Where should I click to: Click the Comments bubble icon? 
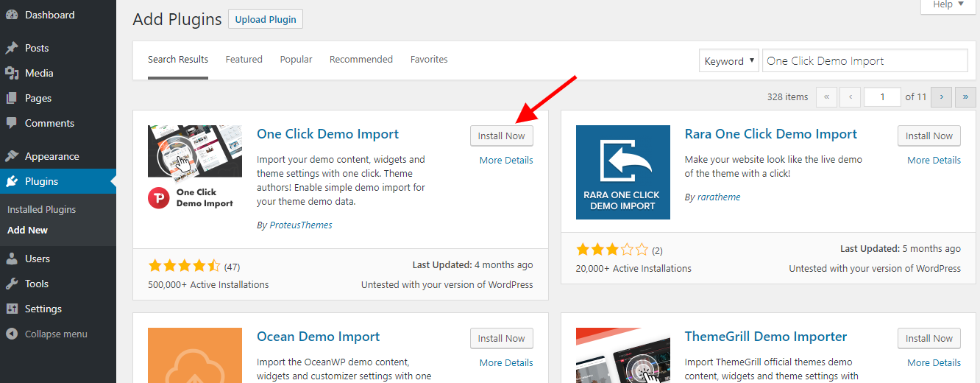pyautogui.click(x=12, y=123)
